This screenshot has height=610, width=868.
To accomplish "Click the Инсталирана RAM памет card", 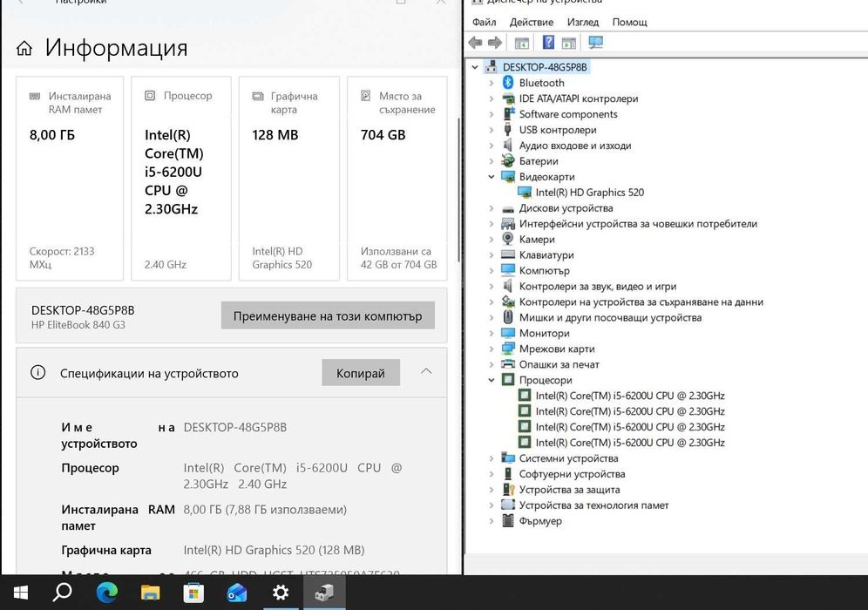I will pos(70,179).
